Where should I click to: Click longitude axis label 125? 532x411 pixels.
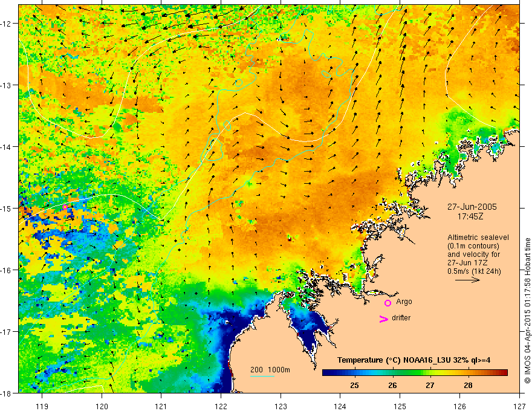[400, 406]
